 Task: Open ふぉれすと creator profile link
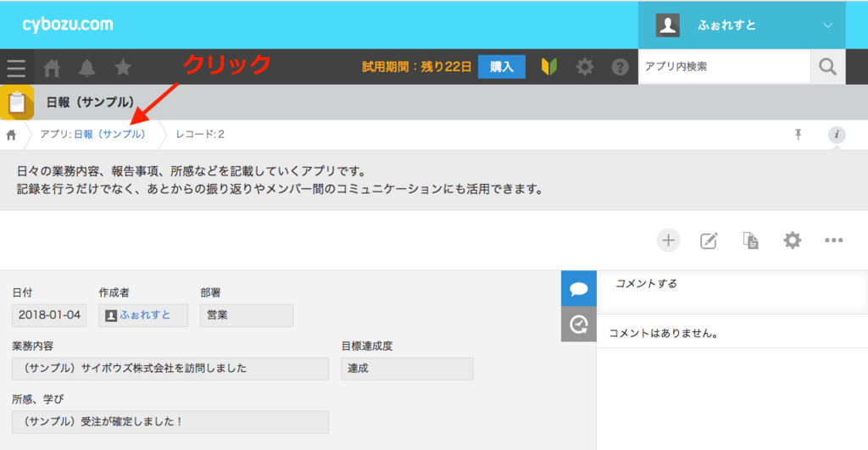[x=145, y=315]
